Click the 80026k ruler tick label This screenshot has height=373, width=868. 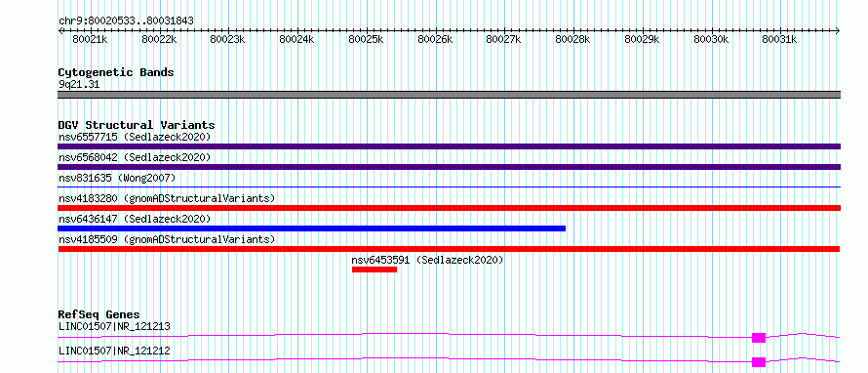pyautogui.click(x=435, y=40)
